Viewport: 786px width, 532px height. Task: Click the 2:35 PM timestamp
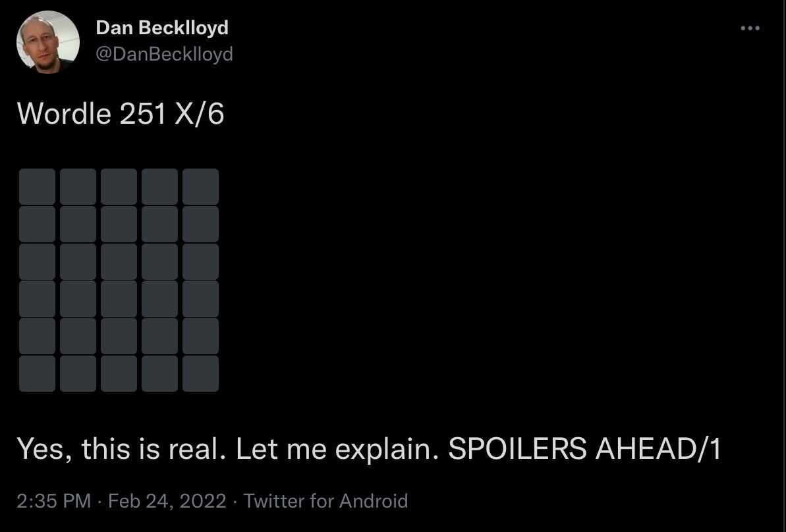(x=53, y=500)
